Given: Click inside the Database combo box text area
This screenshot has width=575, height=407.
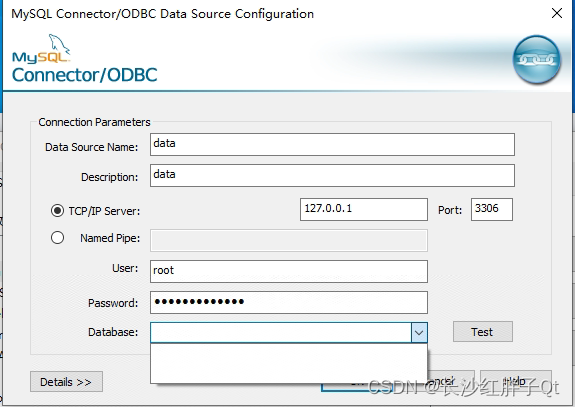Looking at the screenshot, I should click(x=281, y=333).
